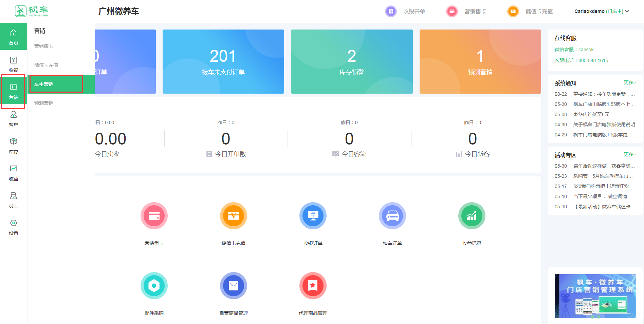The image size is (644, 324).
Task: Click the 接车未支付订单 blue card
Action: [223, 61]
